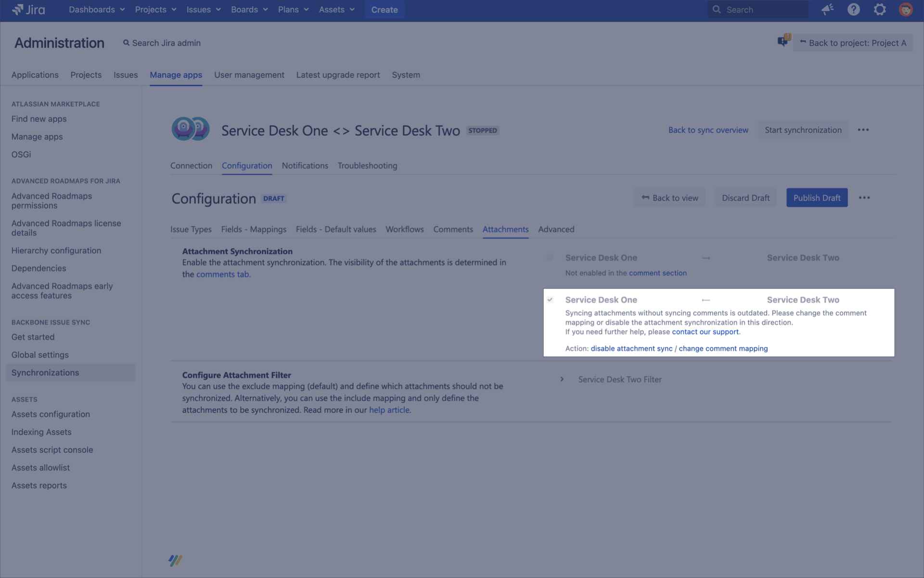
Task: Click the Search Jira admin field
Action: [166, 43]
